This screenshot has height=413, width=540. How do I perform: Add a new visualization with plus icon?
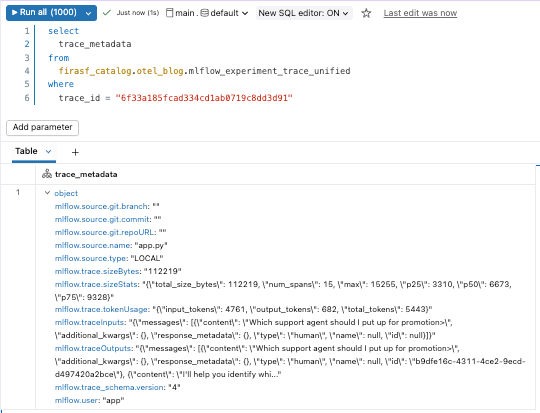tap(75, 152)
